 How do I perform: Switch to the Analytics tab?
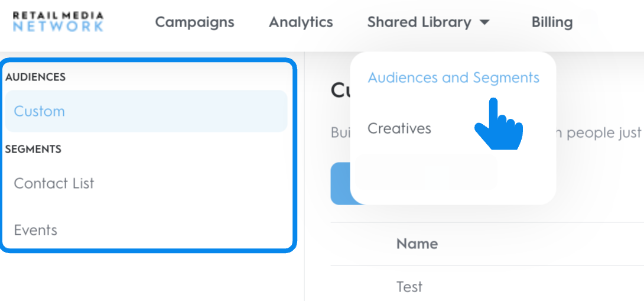coord(301,22)
